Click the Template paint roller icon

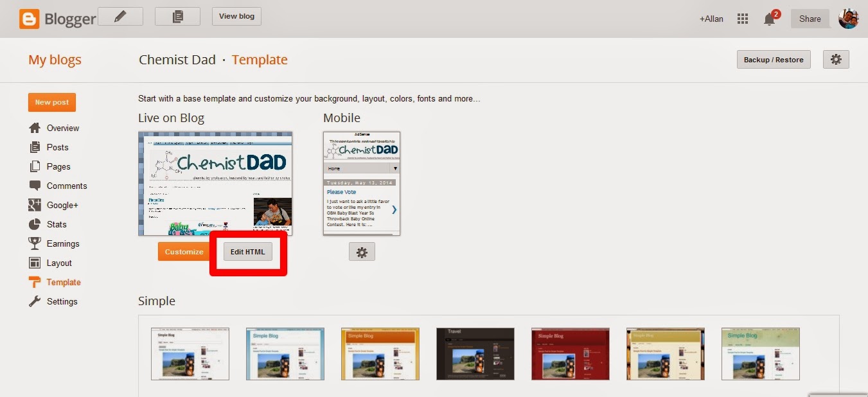point(35,282)
